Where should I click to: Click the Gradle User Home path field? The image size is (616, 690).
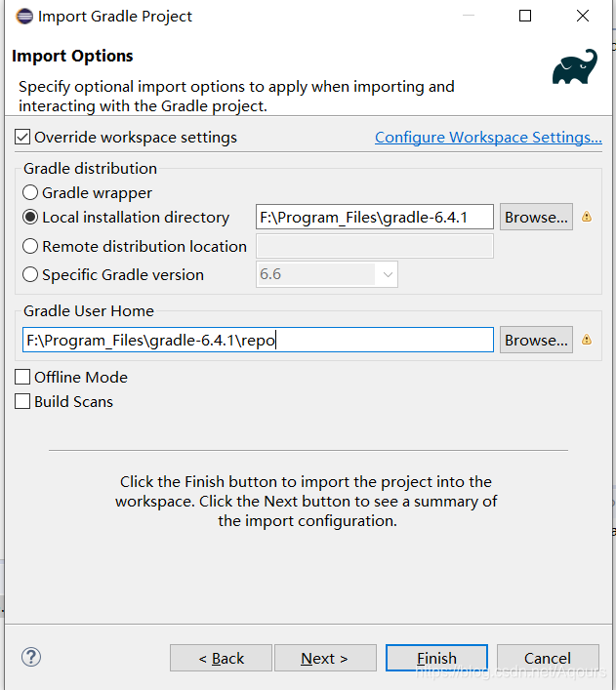pyautogui.click(x=258, y=340)
